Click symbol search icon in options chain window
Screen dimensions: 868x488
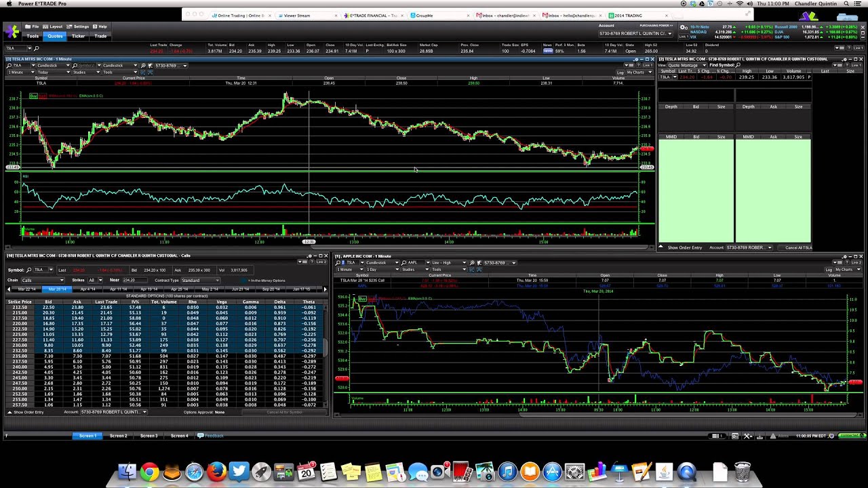(29, 270)
